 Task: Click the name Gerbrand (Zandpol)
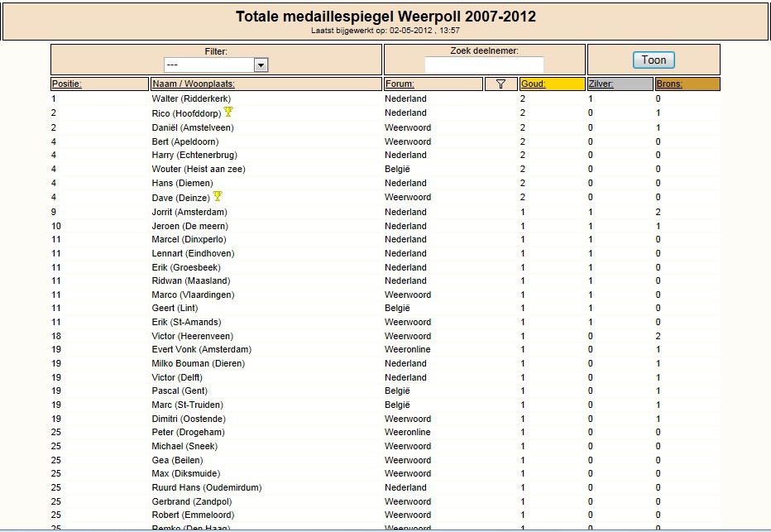[x=192, y=501]
